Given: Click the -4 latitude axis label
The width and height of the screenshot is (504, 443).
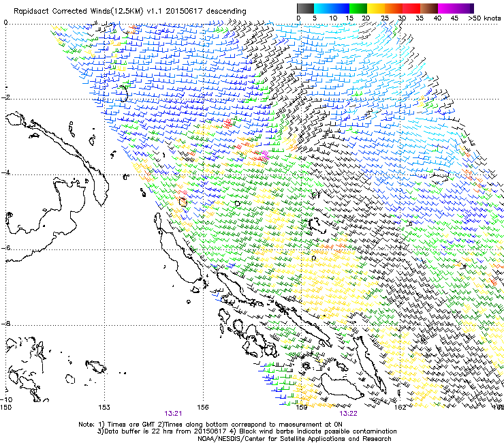Looking at the screenshot, I should [5, 172].
